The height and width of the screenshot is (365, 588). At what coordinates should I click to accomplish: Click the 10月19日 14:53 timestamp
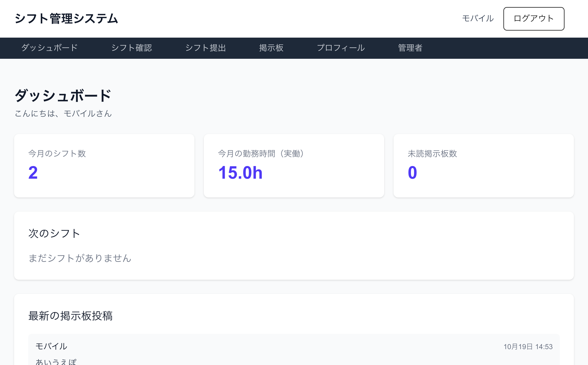528,347
